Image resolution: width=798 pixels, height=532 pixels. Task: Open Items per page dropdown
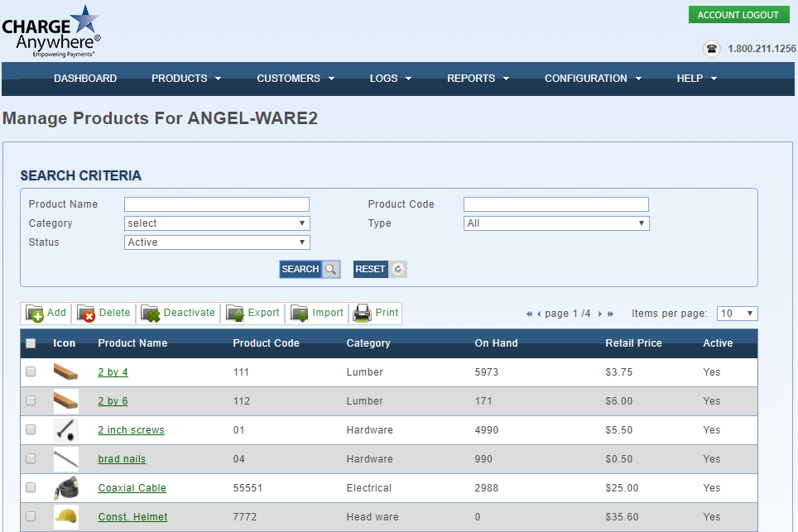737,314
